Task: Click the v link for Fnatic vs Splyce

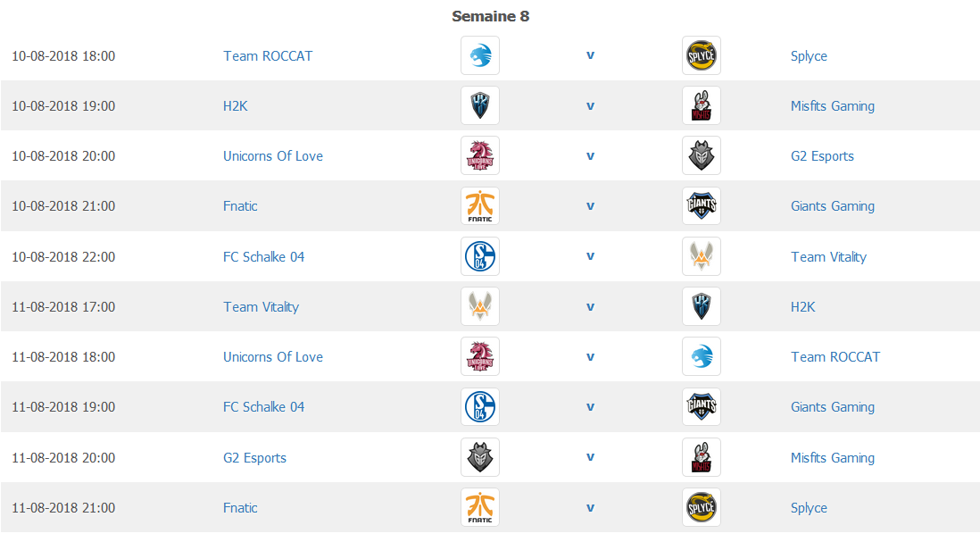Action: (590, 507)
